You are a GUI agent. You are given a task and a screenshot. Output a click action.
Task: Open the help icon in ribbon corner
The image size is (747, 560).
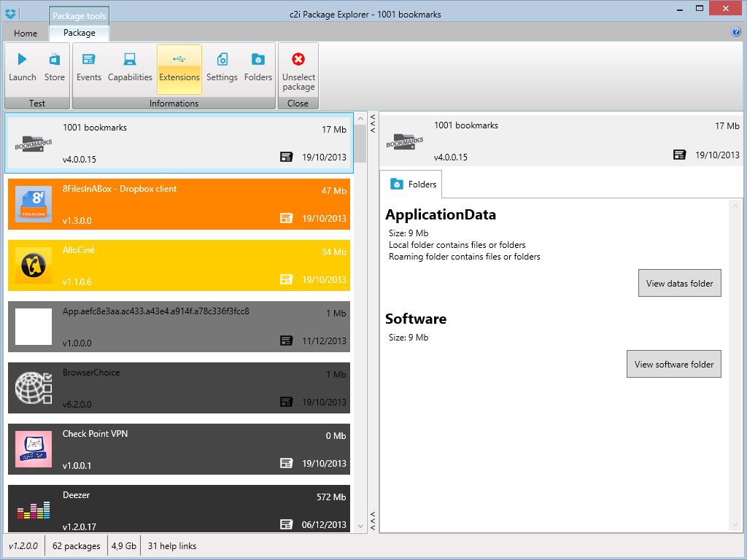735,32
